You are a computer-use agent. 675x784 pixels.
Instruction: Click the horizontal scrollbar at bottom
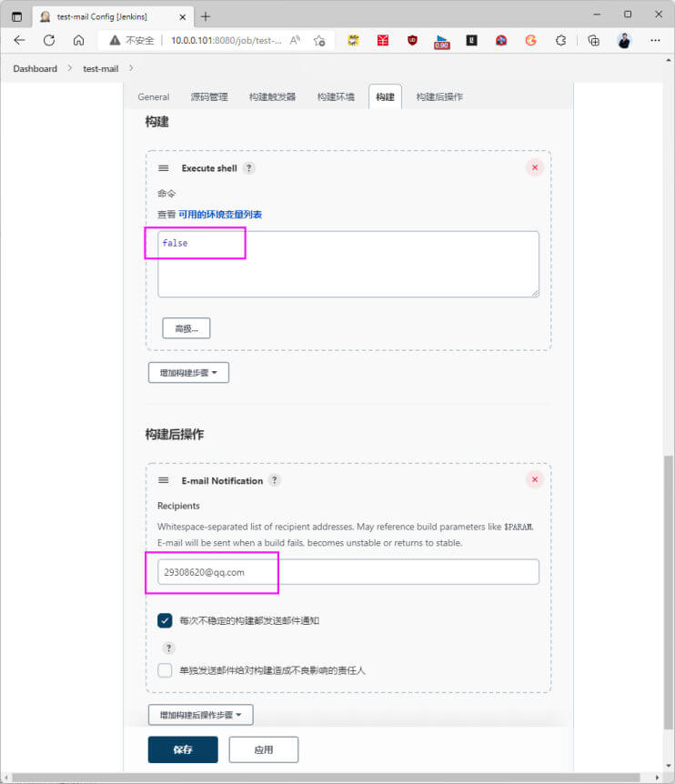pos(326,778)
